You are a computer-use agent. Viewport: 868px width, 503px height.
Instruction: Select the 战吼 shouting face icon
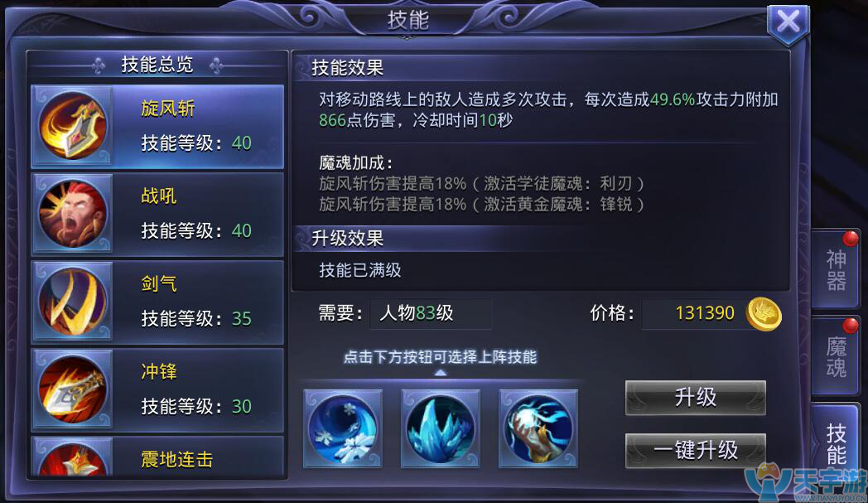coord(73,214)
